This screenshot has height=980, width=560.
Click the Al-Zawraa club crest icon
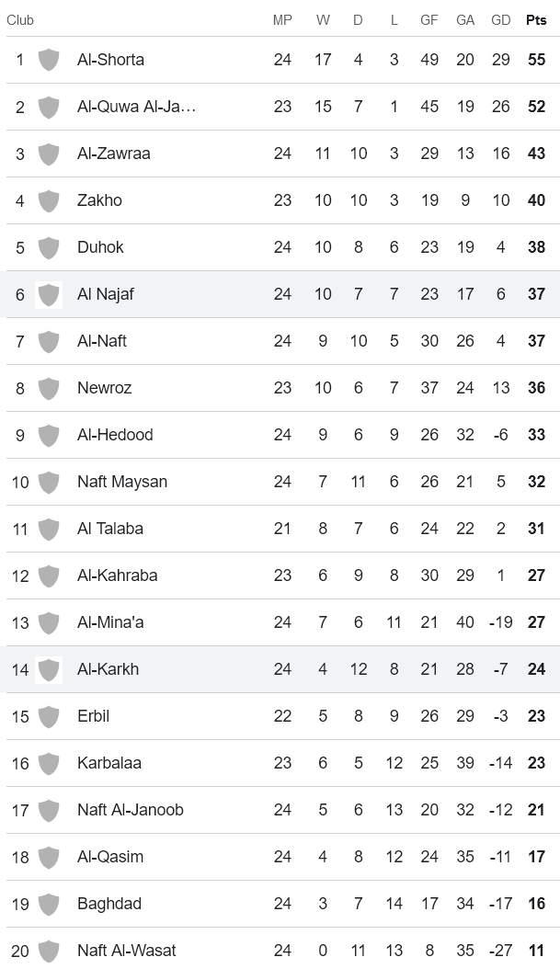point(49,154)
